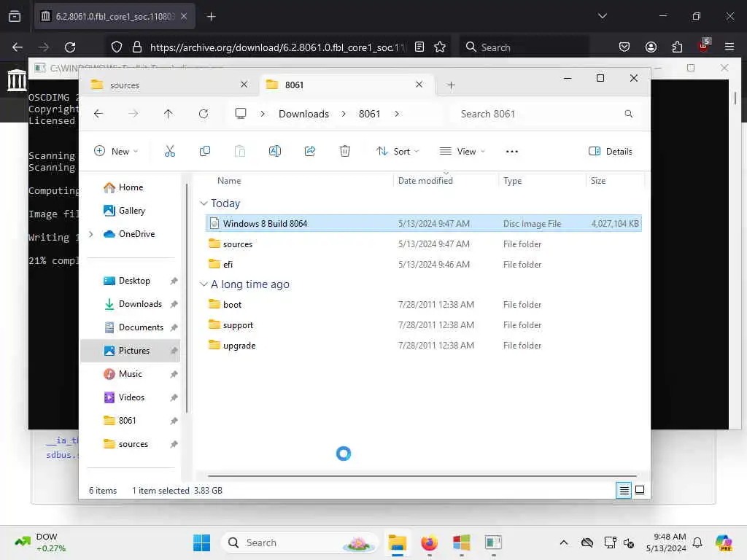Open Firefox from the taskbar
The image size is (747, 560).
coord(429,542)
